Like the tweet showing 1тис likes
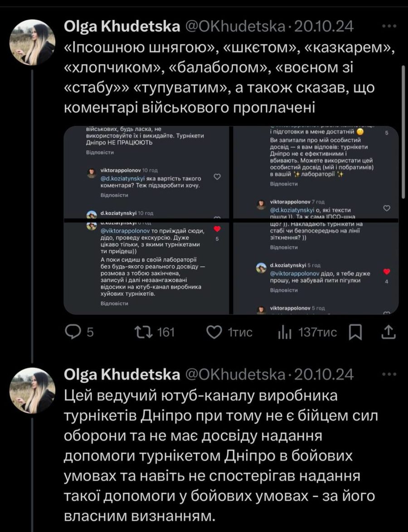Screen dimensions: 408x532 tap(214, 333)
